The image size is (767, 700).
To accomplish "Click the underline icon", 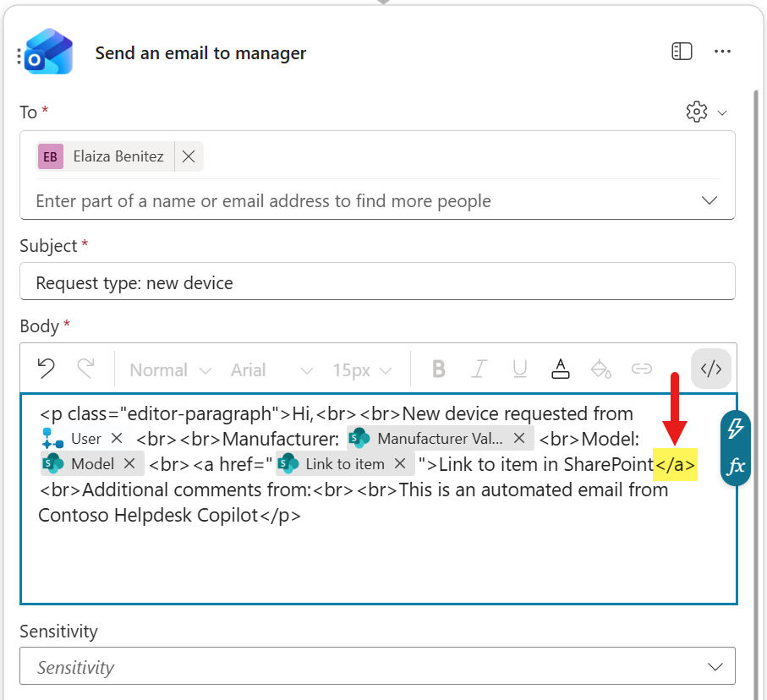I will [x=520, y=369].
